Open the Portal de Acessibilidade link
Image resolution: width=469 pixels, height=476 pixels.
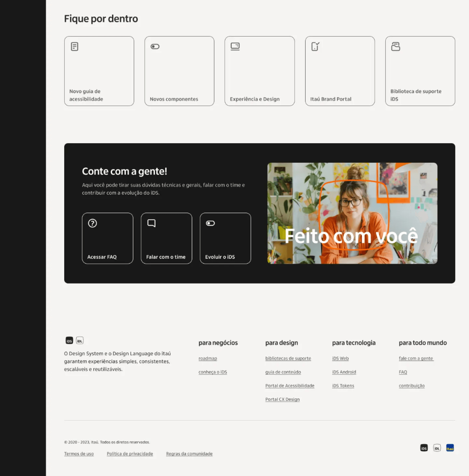(290, 386)
